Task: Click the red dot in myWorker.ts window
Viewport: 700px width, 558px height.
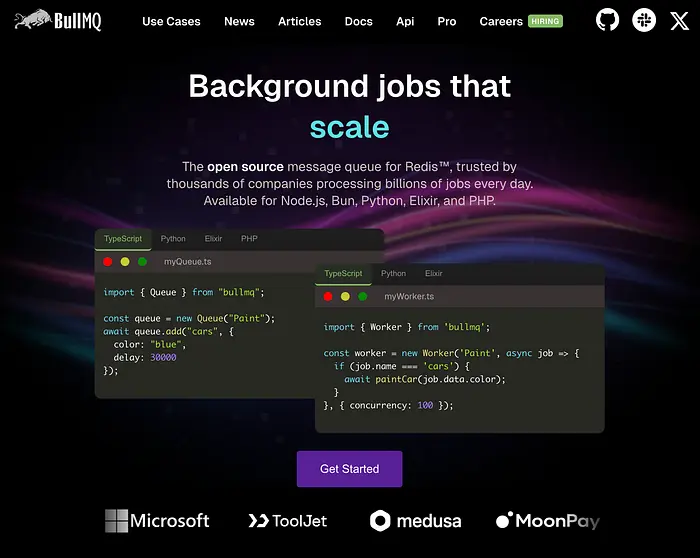Action: [328, 296]
